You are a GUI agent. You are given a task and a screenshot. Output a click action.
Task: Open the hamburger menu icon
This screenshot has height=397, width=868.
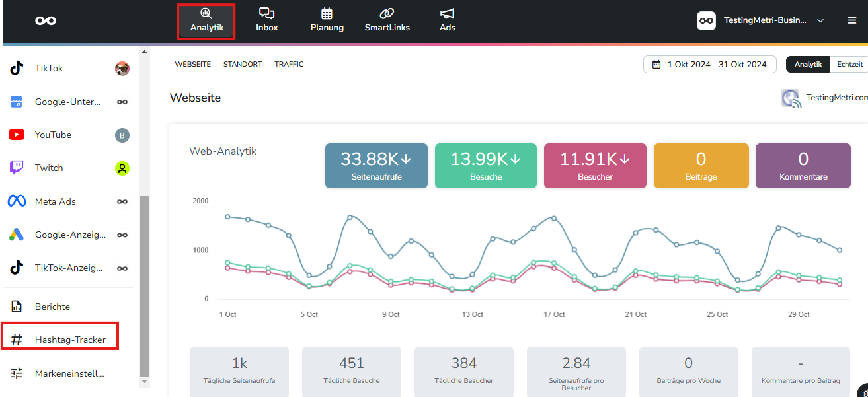851,20
